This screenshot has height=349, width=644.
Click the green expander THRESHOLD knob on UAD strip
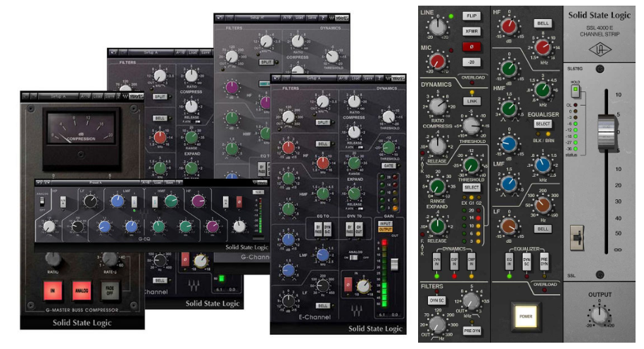point(471,165)
